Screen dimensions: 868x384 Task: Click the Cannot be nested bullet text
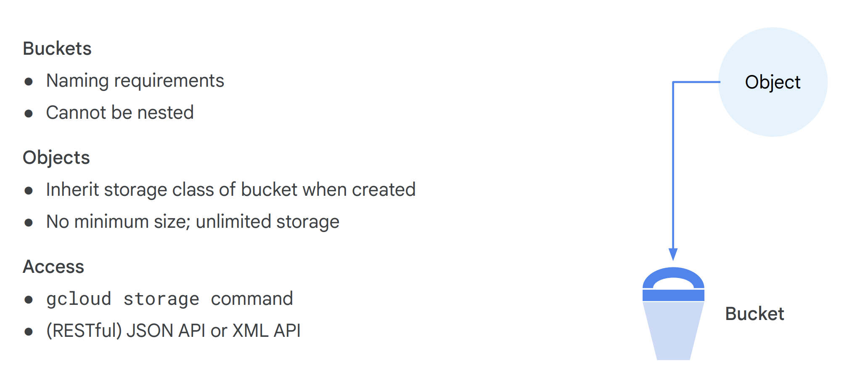coord(120,112)
